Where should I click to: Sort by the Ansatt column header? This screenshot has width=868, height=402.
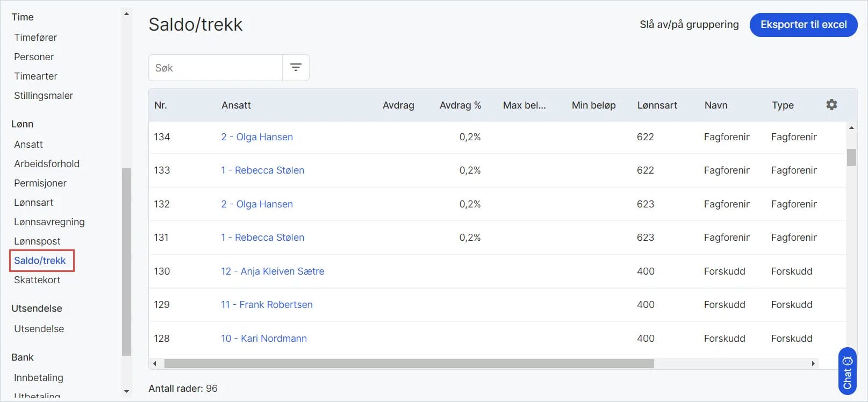click(236, 105)
